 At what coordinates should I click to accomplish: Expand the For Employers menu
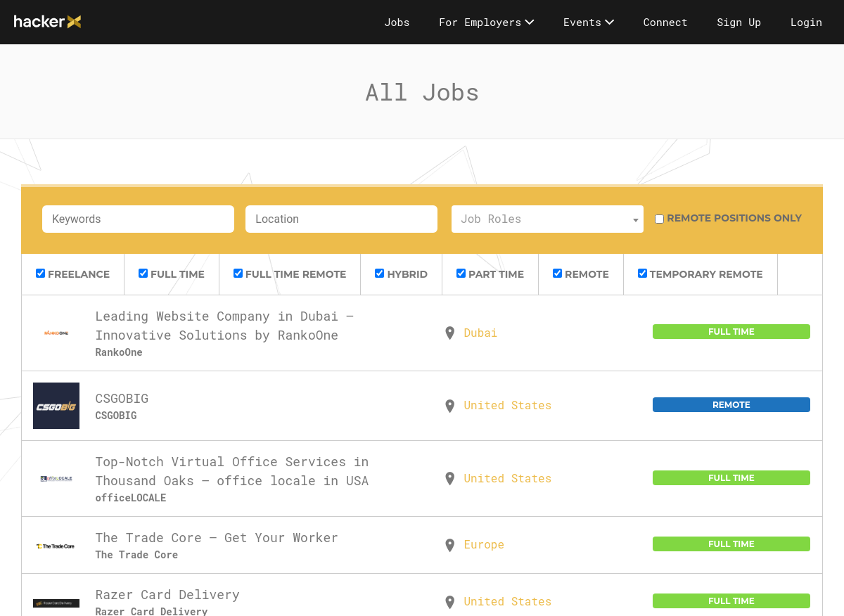pyautogui.click(x=487, y=23)
